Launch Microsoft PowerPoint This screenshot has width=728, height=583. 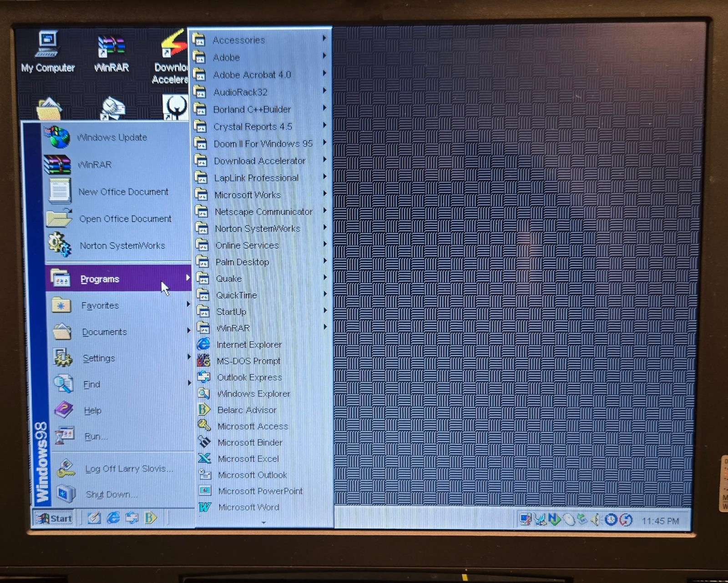(x=265, y=491)
